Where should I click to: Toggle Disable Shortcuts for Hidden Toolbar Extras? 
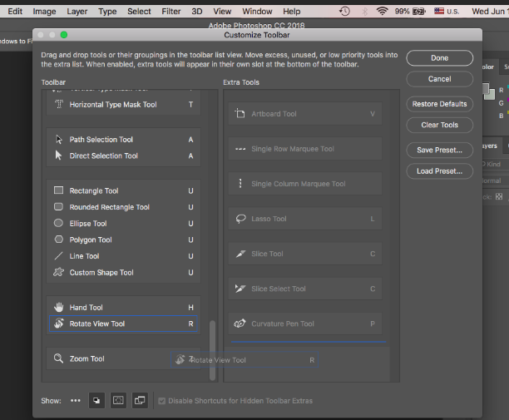click(x=162, y=401)
